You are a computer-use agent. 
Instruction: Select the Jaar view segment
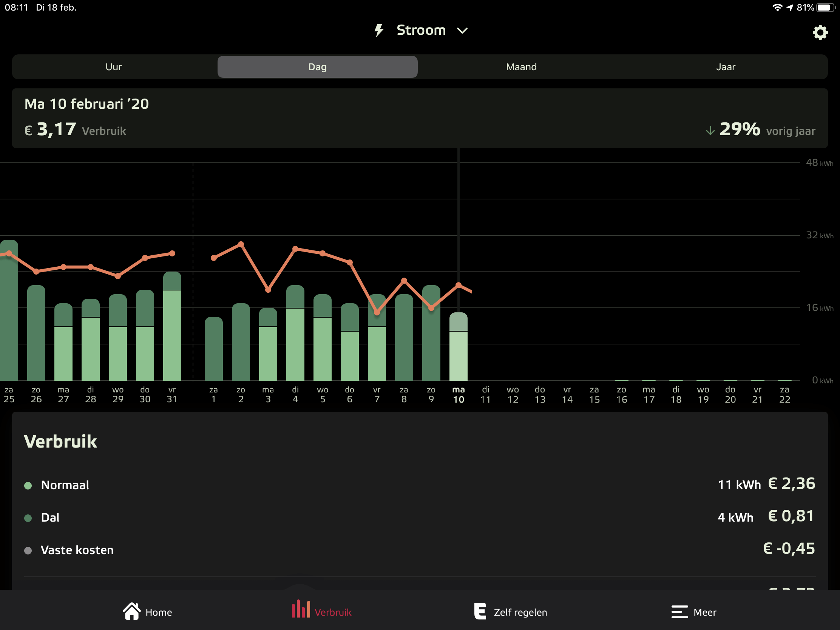(x=725, y=67)
